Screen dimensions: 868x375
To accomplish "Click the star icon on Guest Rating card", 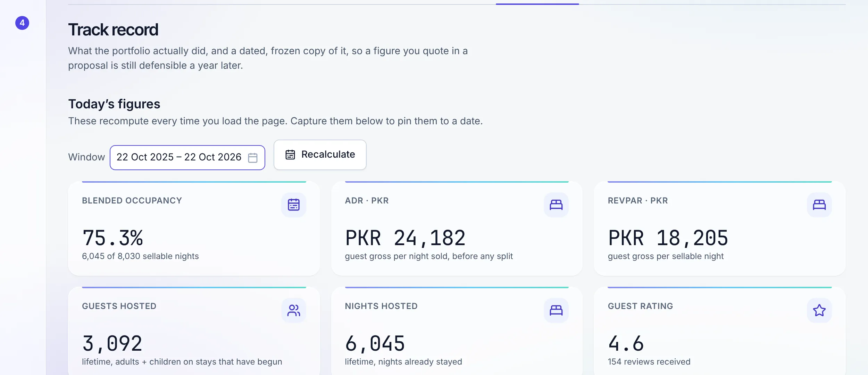I will [x=819, y=310].
